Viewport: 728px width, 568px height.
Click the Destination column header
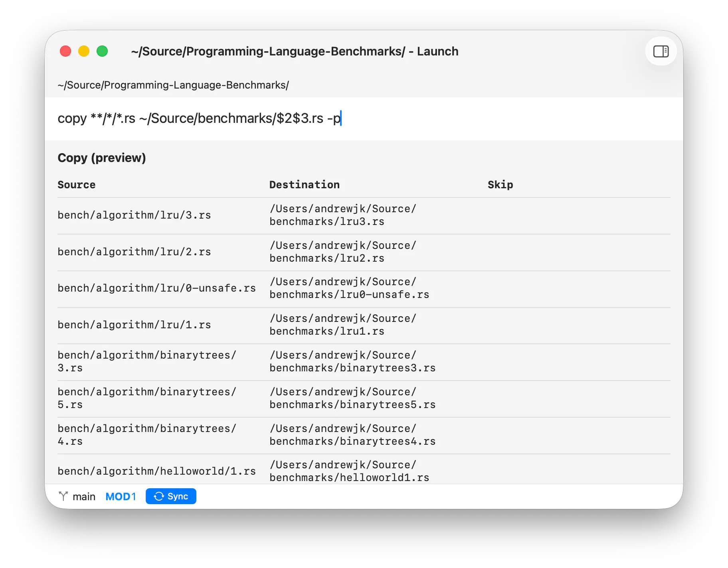click(x=305, y=185)
